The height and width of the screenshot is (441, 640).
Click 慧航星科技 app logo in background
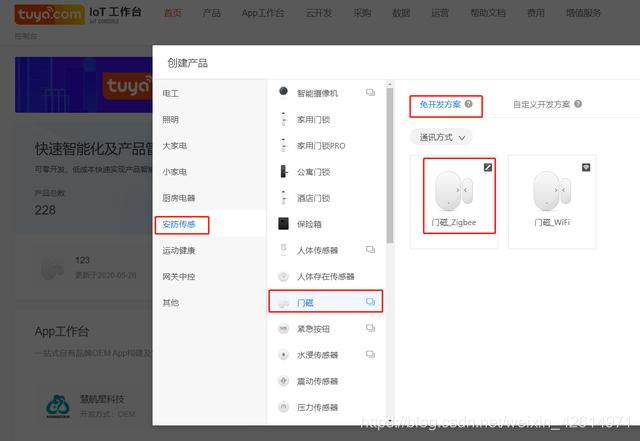click(58, 406)
